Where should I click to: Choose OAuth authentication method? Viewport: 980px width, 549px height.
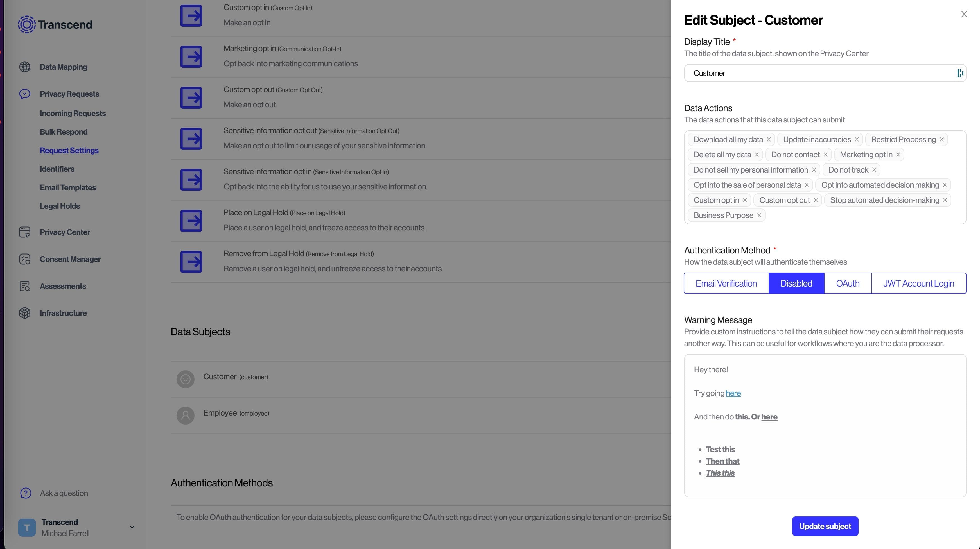point(847,283)
